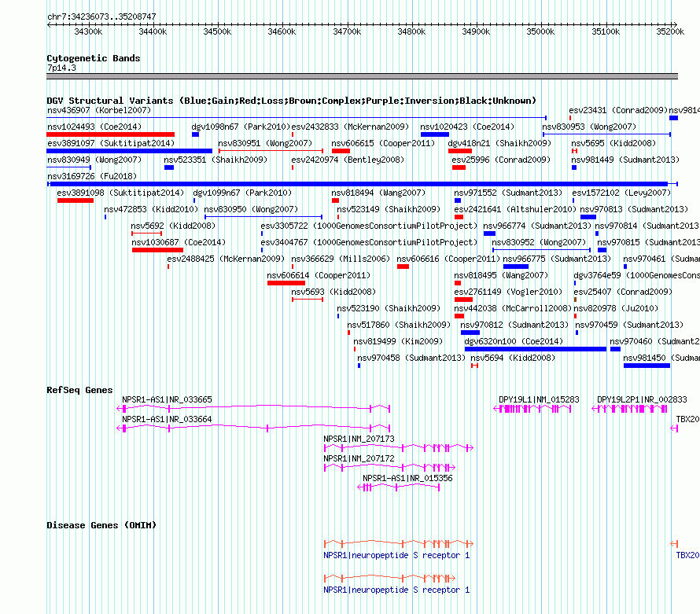Click the nsv523351 (Shaikh2009) variant label
This screenshot has width=700, height=614.
click(216, 160)
